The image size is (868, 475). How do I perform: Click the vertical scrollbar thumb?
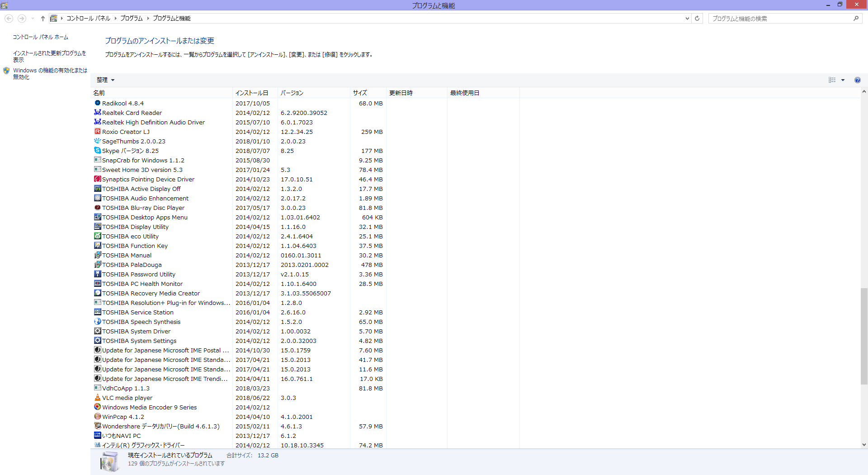click(x=864, y=336)
